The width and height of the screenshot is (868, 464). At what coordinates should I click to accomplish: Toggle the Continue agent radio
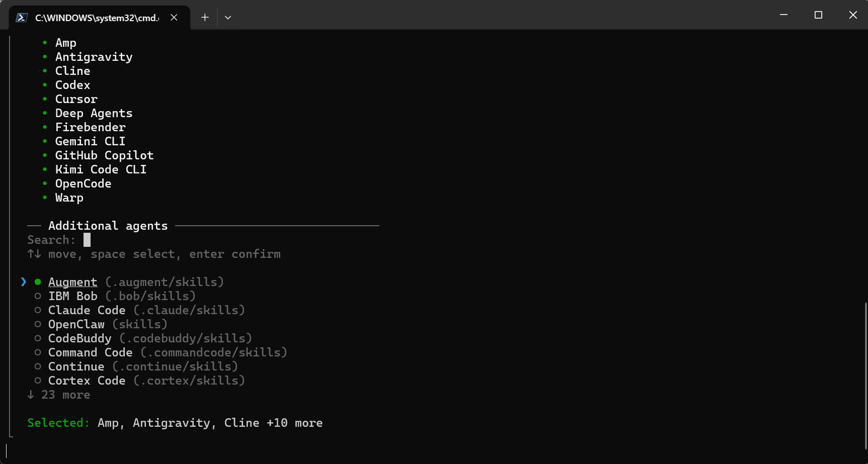click(38, 366)
